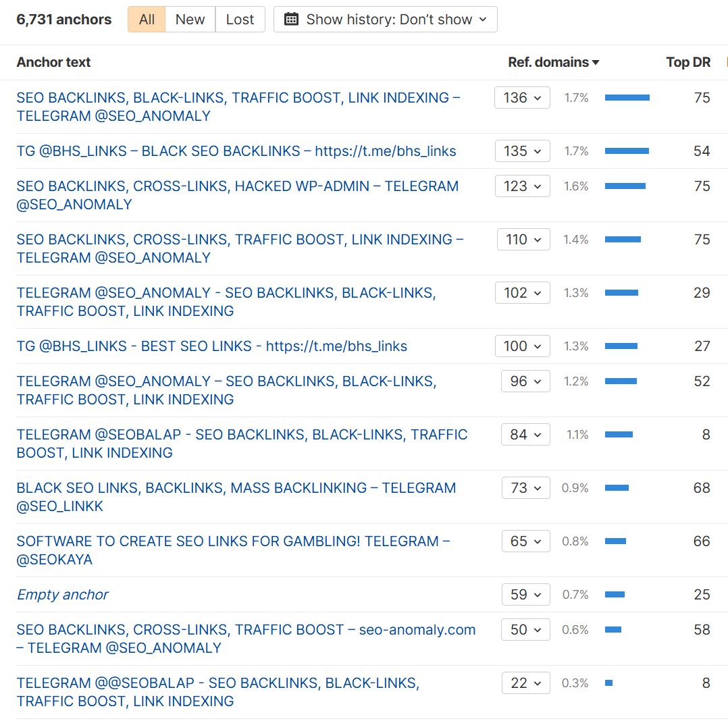Open anchor 'SEO BACKLINKS, CROSS-LINKS, HACKED WP-ADMIN'
728x721 pixels.
[237, 195]
